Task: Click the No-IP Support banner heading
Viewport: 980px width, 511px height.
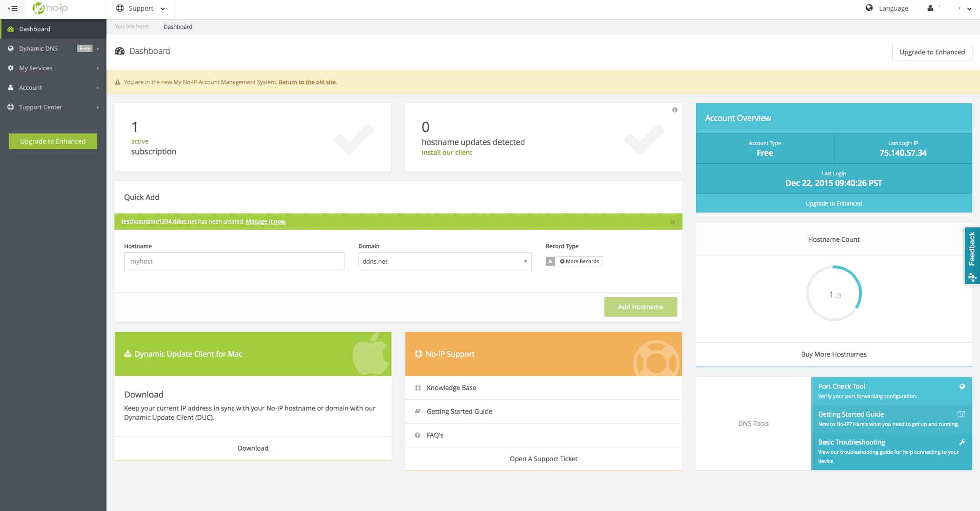Action: point(450,354)
